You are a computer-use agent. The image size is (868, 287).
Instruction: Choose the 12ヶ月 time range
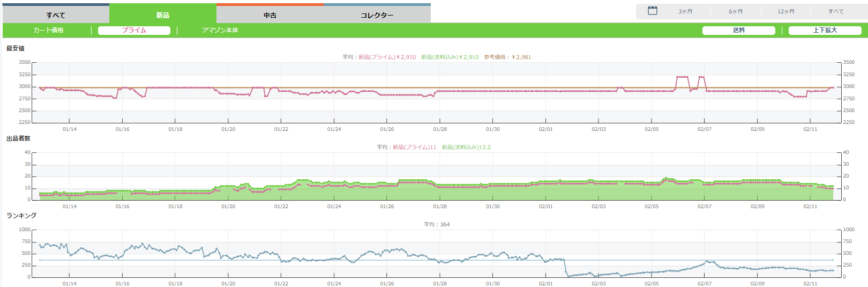click(786, 11)
